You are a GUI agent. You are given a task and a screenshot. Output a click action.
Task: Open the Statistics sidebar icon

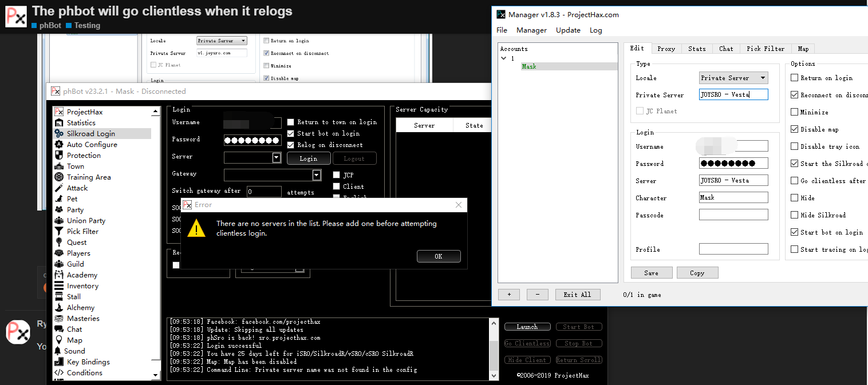59,123
